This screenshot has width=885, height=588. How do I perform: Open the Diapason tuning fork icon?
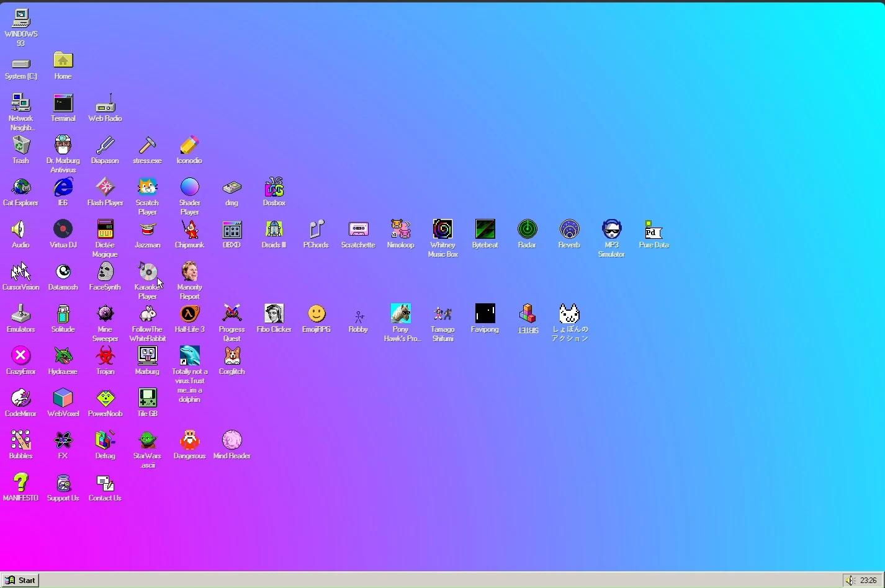pyautogui.click(x=105, y=145)
